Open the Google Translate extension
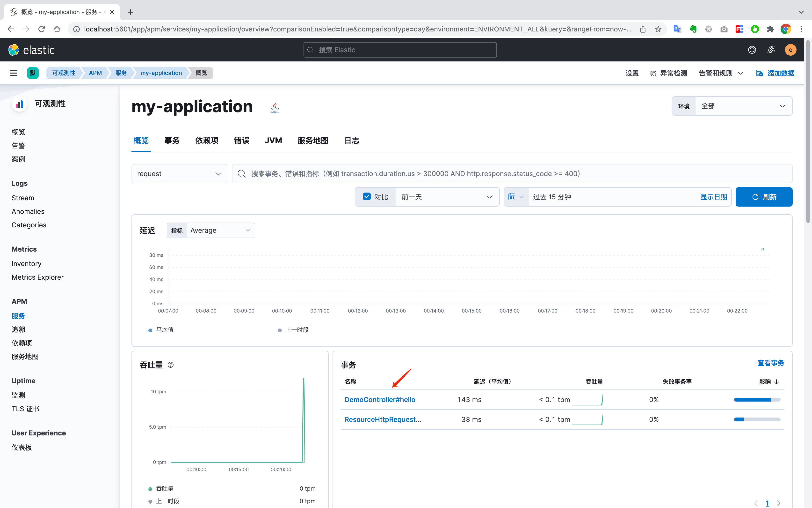812x508 pixels. pyautogui.click(x=677, y=29)
